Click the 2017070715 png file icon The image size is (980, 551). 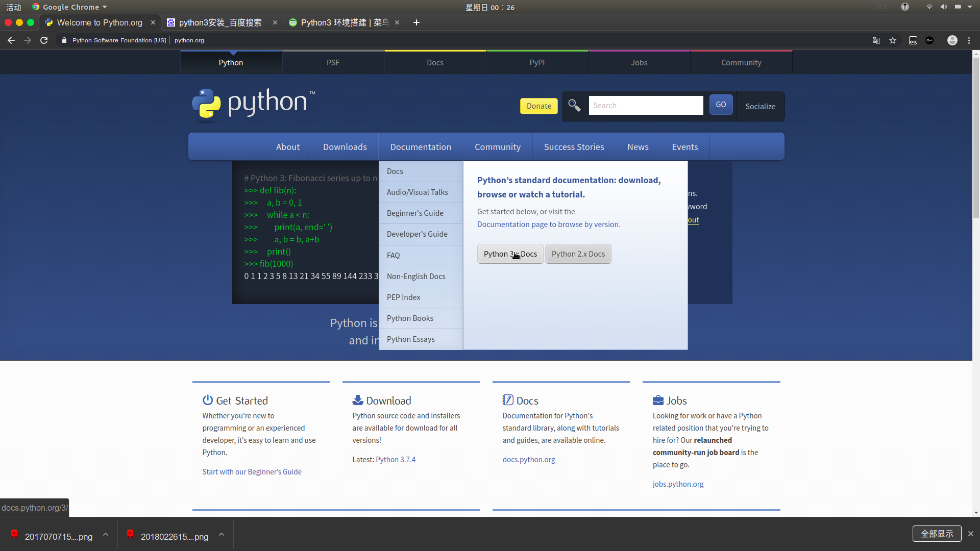(14, 534)
